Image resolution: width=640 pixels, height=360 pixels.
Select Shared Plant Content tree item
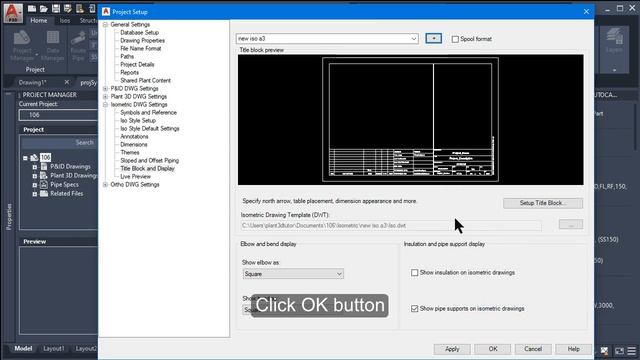pyautogui.click(x=145, y=80)
